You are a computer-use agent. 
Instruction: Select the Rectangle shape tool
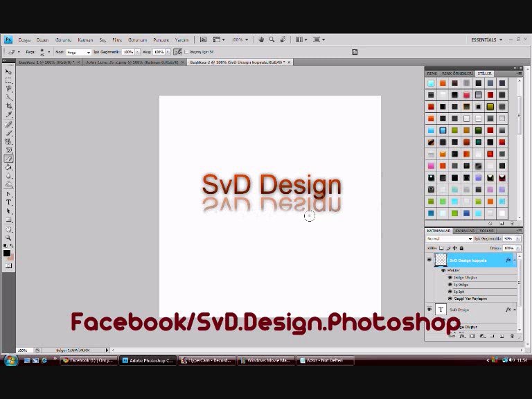(x=8, y=220)
